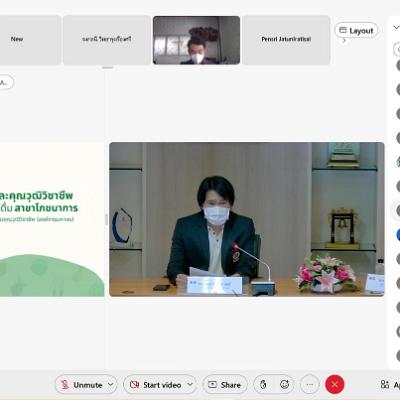The height and width of the screenshot is (400, 400).
Task: Collapse the side panel with top chevron
Action: click(396, 27)
